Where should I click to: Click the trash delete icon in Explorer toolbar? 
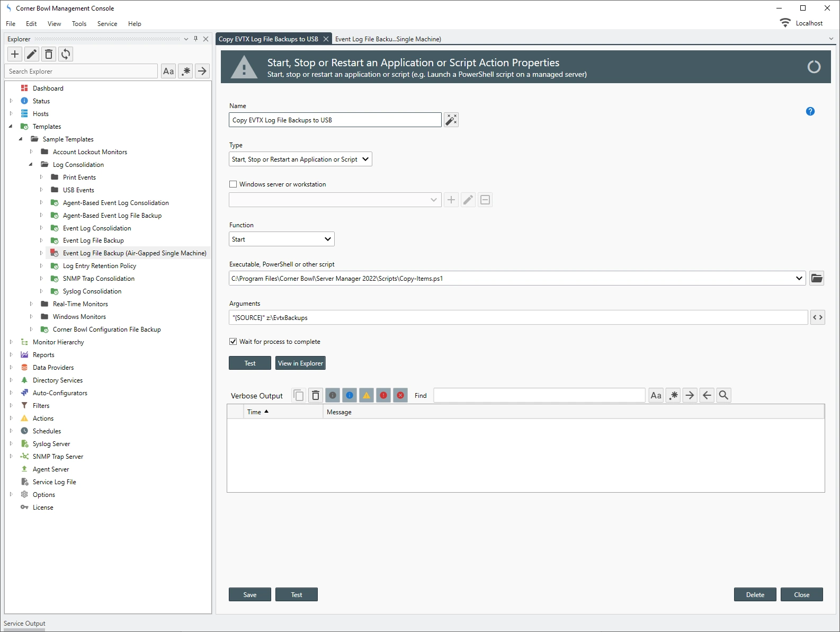49,54
